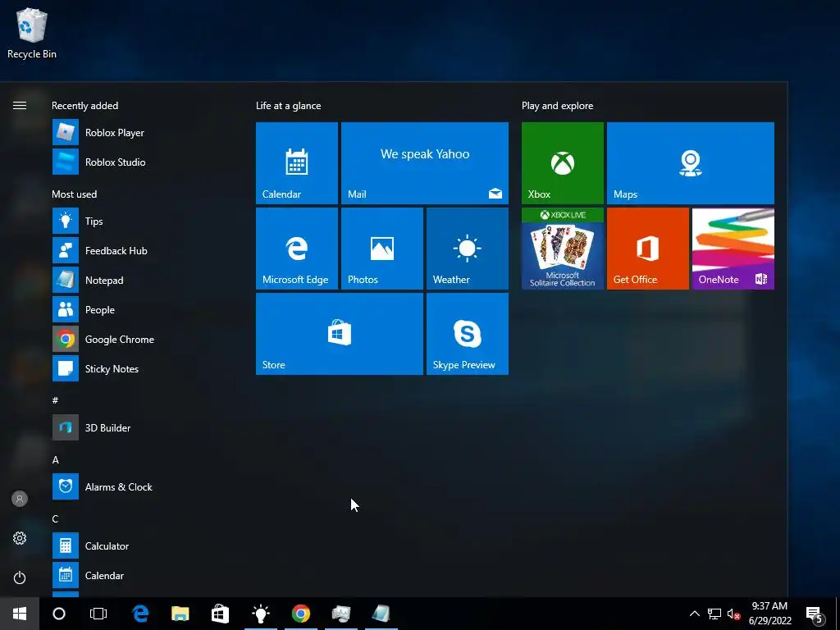The height and width of the screenshot is (630, 840).
Task: Open the user account button in Start
Action: click(20, 499)
